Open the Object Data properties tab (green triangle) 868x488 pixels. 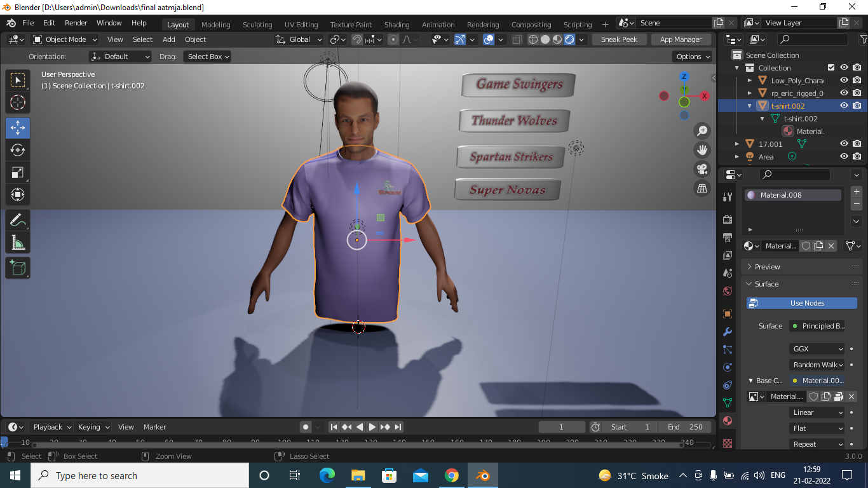(728, 403)
